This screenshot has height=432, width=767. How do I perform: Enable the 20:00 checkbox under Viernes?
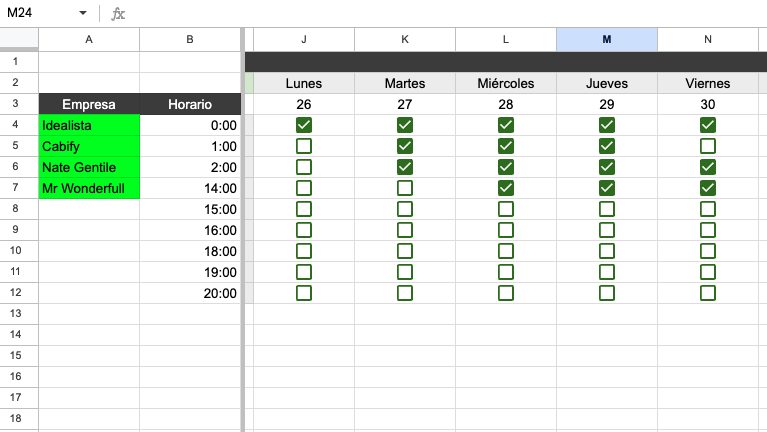coord(708,293)
